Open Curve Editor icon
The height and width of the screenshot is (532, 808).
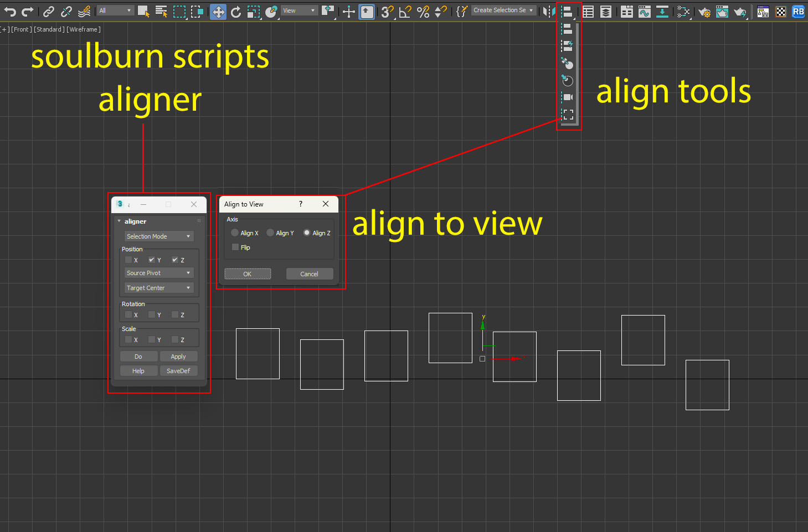coord(645,11)
